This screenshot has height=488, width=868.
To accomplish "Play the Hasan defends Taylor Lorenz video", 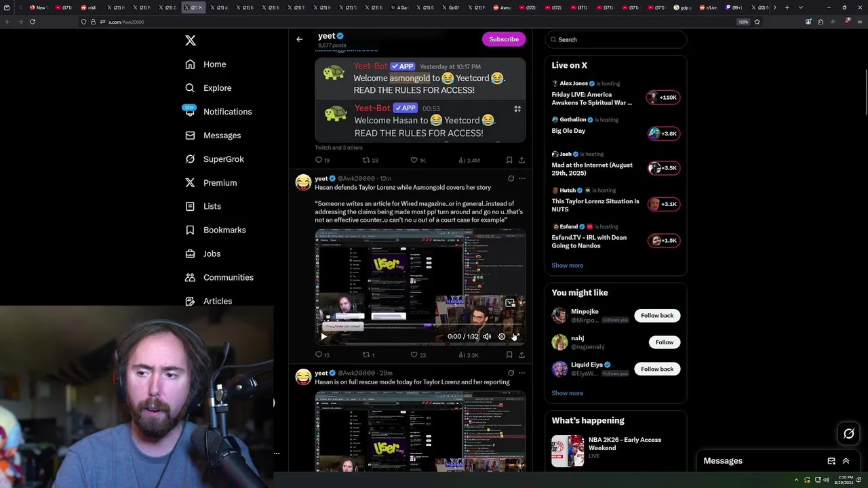I will click(x=323, y=336).
